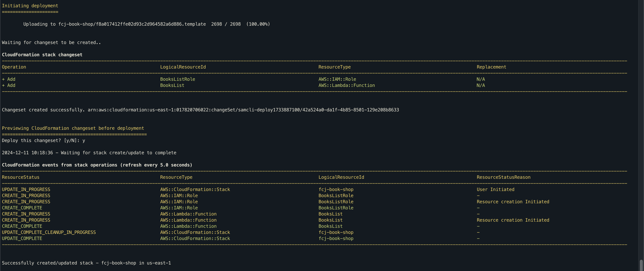Viewport: 644px width, 271px height.
Task: Click the 'Deploy this changeset? [y/N]: y' prompt
Action: coord(44,141)
